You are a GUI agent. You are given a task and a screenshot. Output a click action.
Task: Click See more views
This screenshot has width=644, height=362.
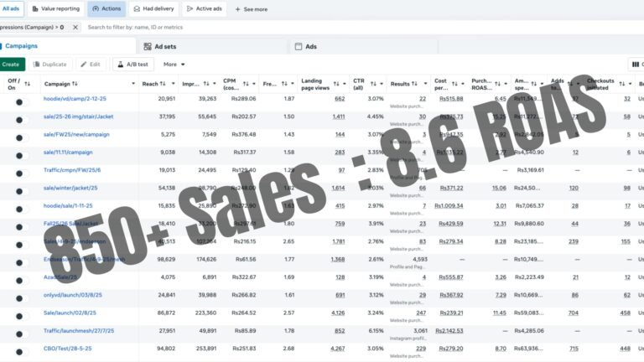click(251, 9)
